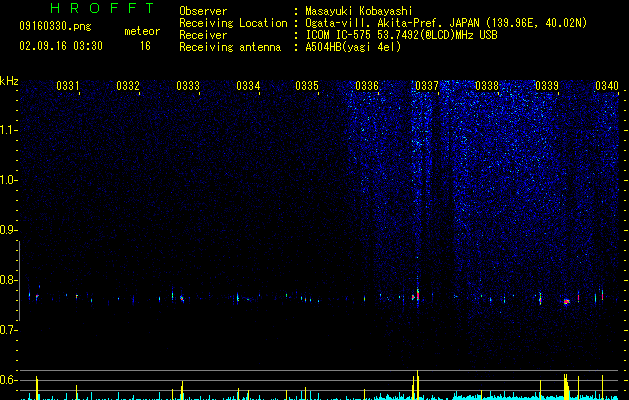Image resolution: width=629 pixels, height=400 pixels.
Task: Click the 0335 time marker
Action: pyautogui.click(x=307, y=85)
